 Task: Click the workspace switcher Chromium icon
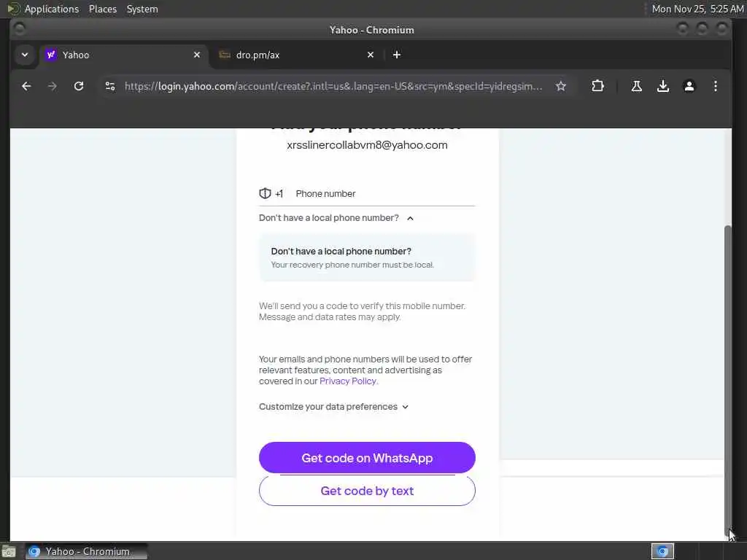click(662, 551)
